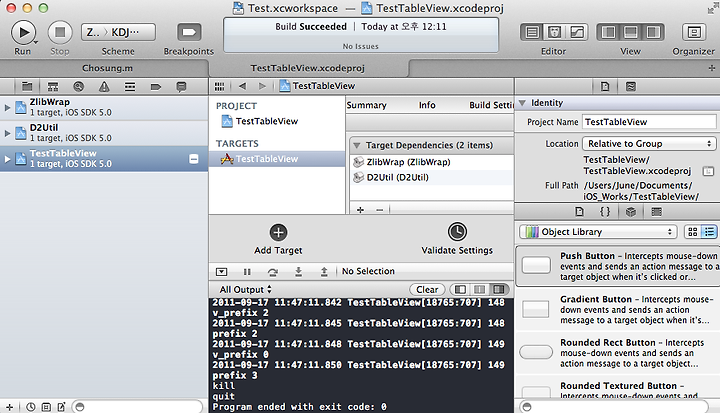Screen dimensions: 720x413
Task: Select the D2Util dependency
Action: tap(431, 177)
